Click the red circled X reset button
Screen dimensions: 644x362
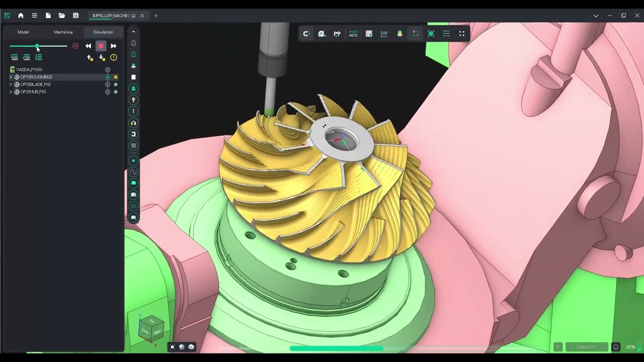[x=75, y=46]
